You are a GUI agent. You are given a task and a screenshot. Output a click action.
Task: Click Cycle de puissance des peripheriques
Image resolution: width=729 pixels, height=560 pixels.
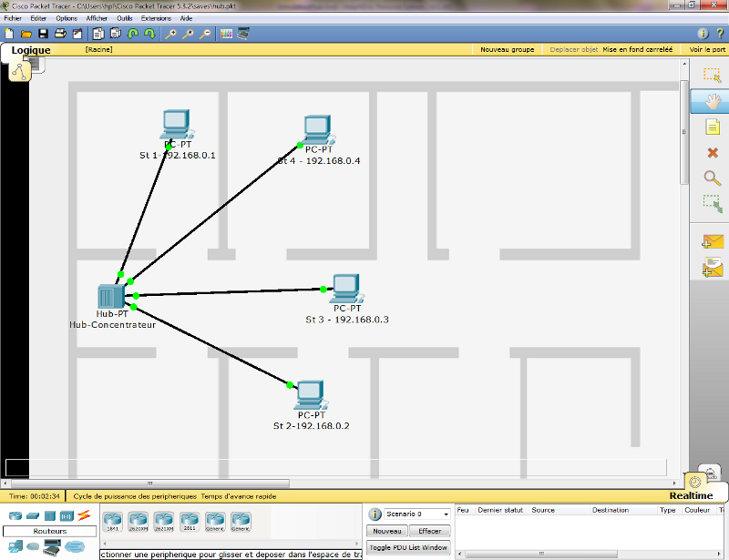135,496
